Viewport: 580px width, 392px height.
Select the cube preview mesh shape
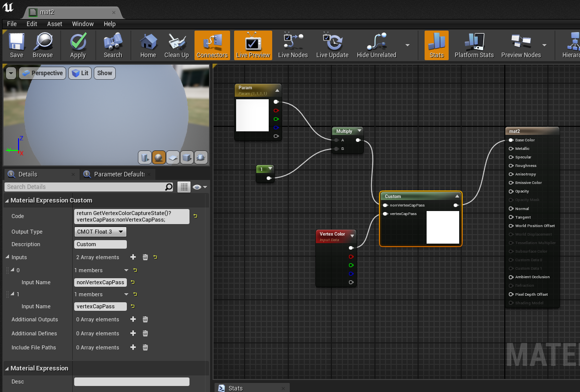(187, 157)
